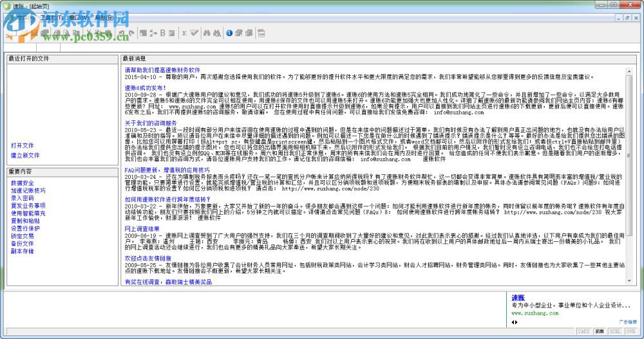Screen dimensions: 644x339
Task: Click the ad next right arrow
Action: tap(516, 322)
